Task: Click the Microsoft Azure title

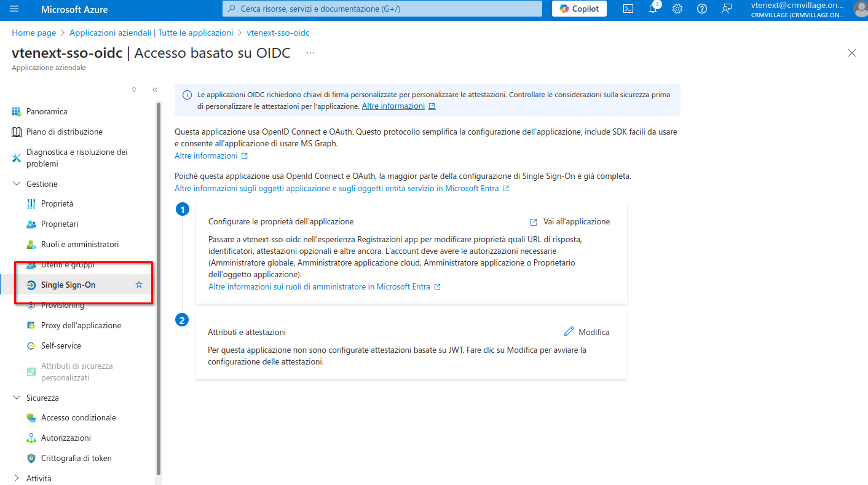Action: coord(74,9)
